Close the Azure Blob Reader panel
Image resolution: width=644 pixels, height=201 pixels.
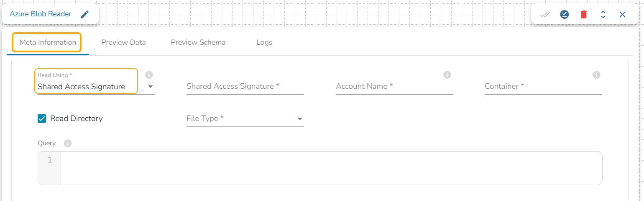coord(622,15)
